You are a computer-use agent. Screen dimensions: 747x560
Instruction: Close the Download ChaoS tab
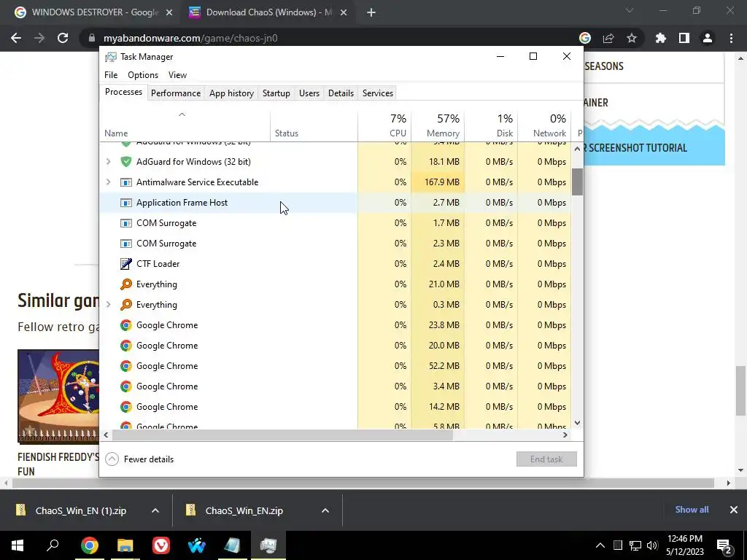click(344, 13)
